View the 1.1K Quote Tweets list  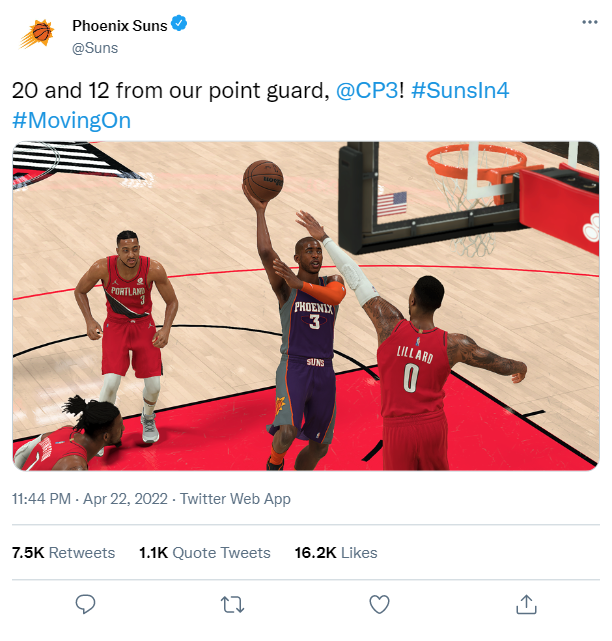[x=205, y=553]
